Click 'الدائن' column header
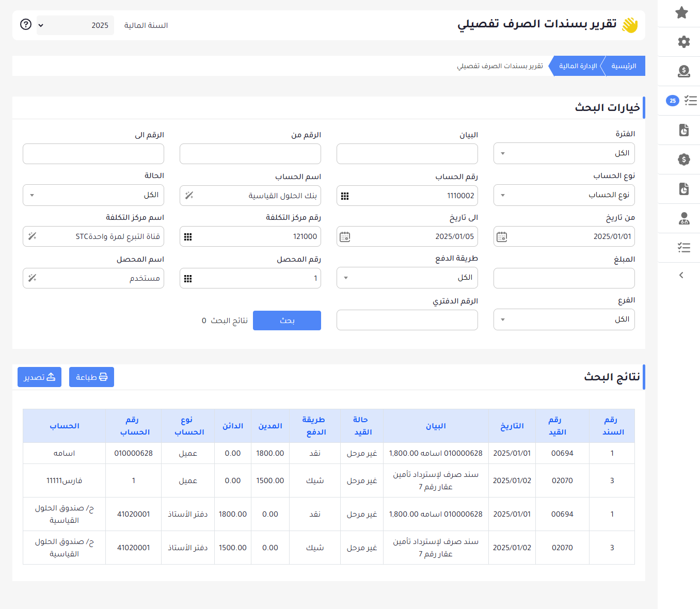This screenshot has height=609, width=700. click(x=233, y=426)
